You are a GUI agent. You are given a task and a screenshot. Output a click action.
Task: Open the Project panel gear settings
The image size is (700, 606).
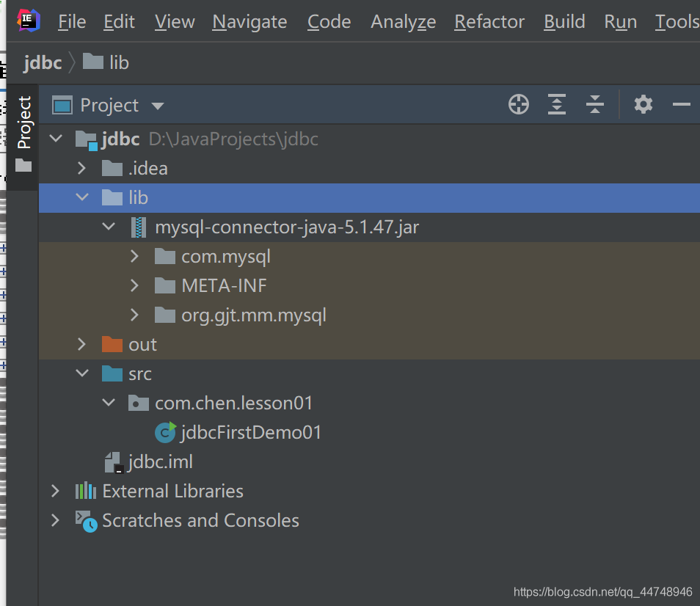coord(644,105)
